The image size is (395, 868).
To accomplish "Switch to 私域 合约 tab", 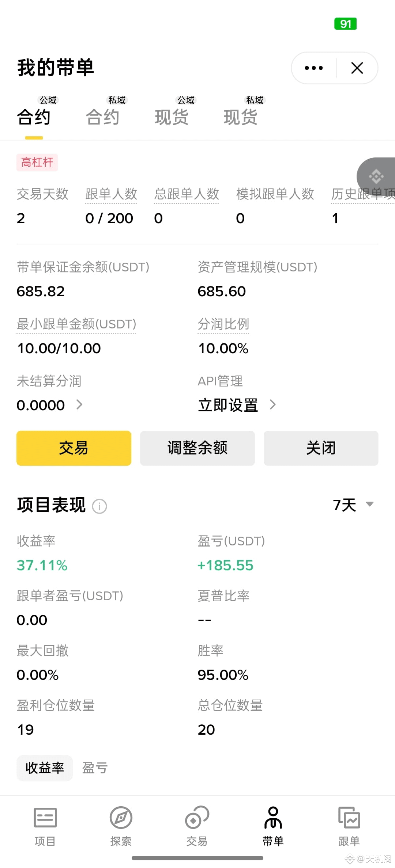I will coord(103,112).
